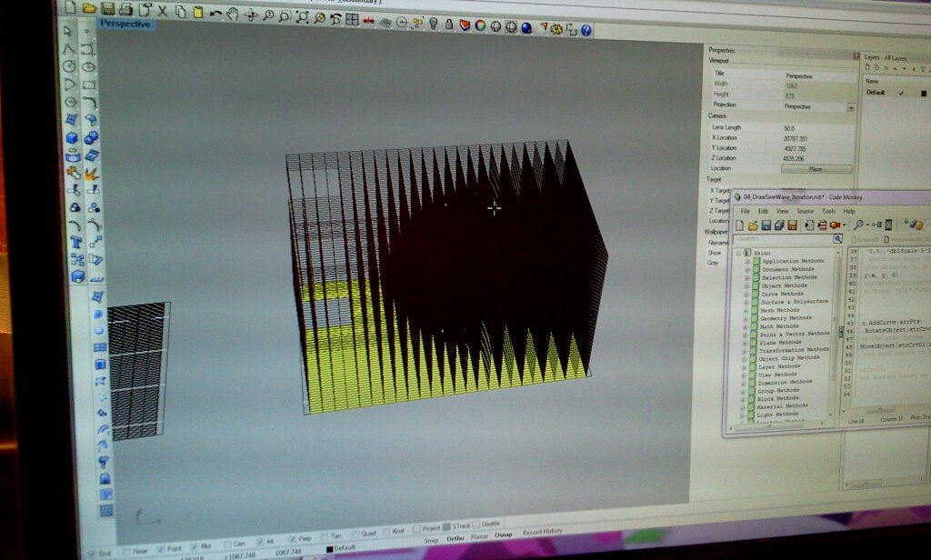Open the Source menu in Code Monkey

pyautogui.click(x=805, y=211)
